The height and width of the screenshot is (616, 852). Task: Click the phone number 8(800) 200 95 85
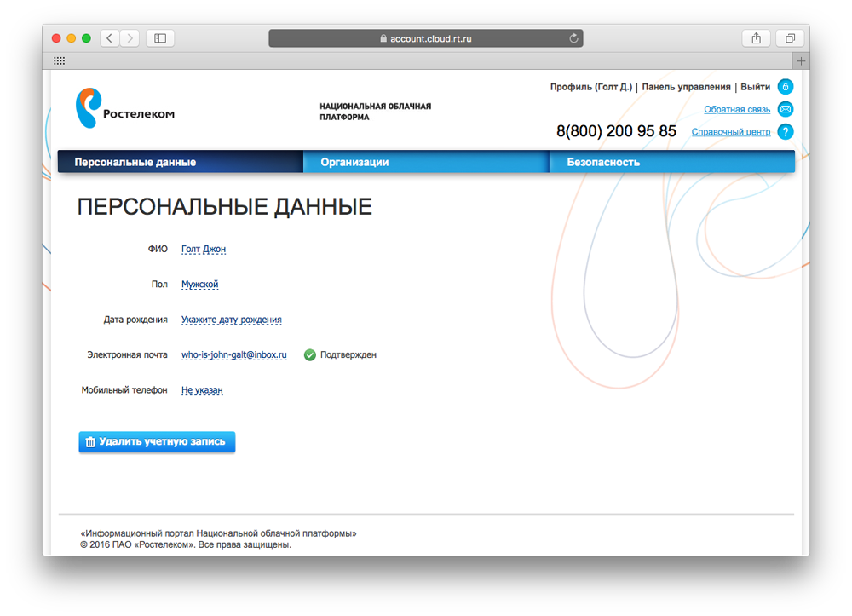click(x=616, y=131)
